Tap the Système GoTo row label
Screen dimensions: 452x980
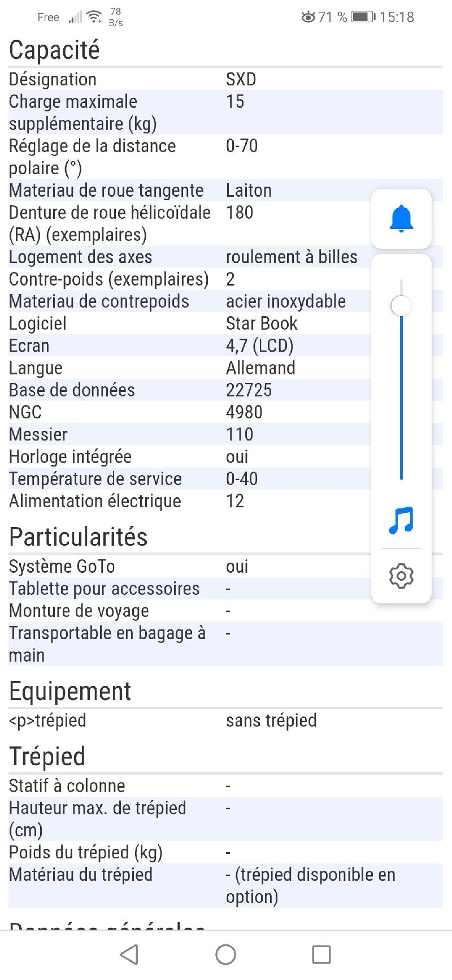pos(62,567)
